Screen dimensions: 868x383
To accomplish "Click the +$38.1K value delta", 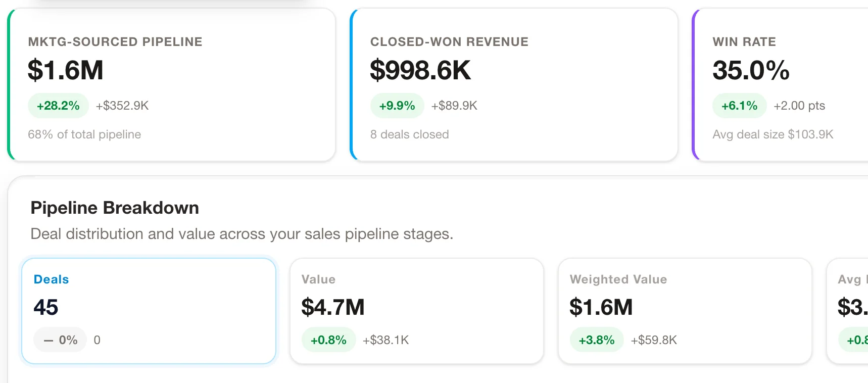I will [x=386, y=340].
